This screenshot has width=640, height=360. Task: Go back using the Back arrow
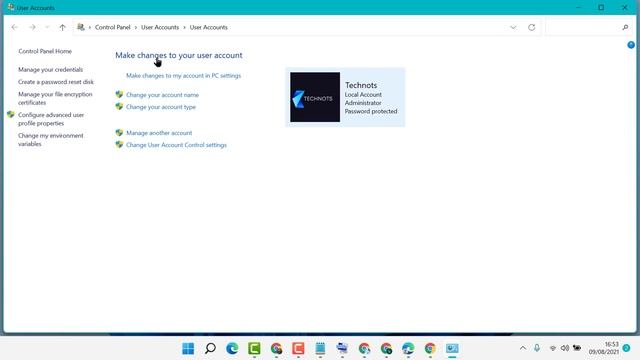coord(15,27)
